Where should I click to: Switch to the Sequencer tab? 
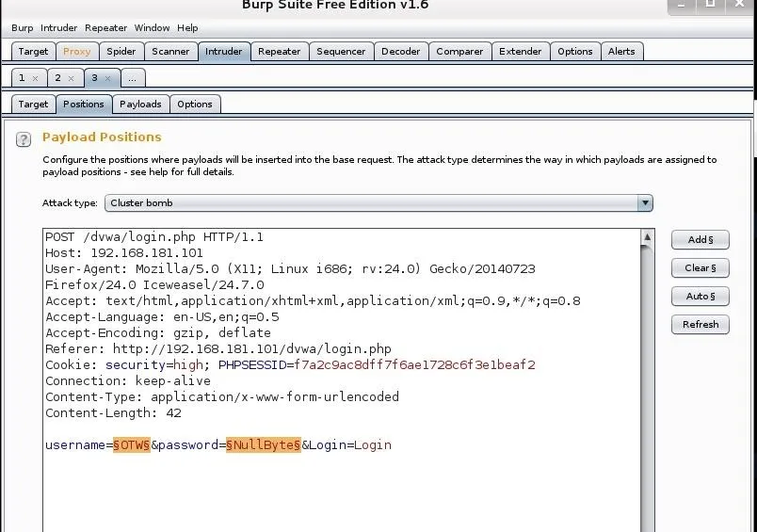click(341, 51)
